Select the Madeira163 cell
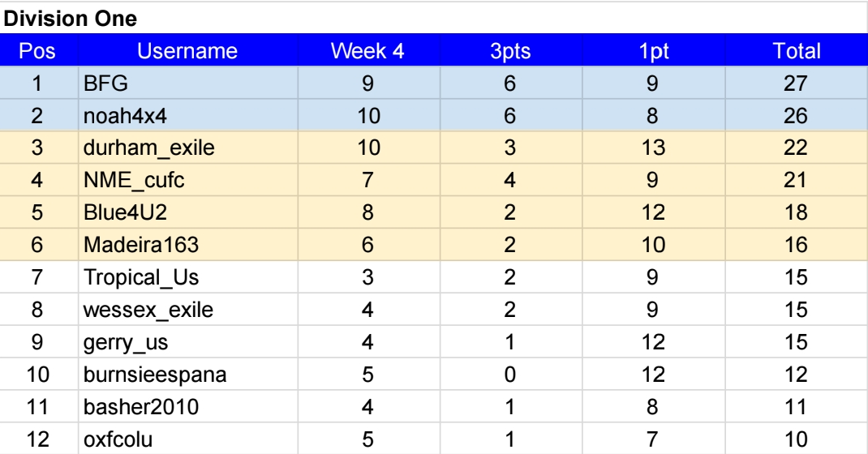 187,245
